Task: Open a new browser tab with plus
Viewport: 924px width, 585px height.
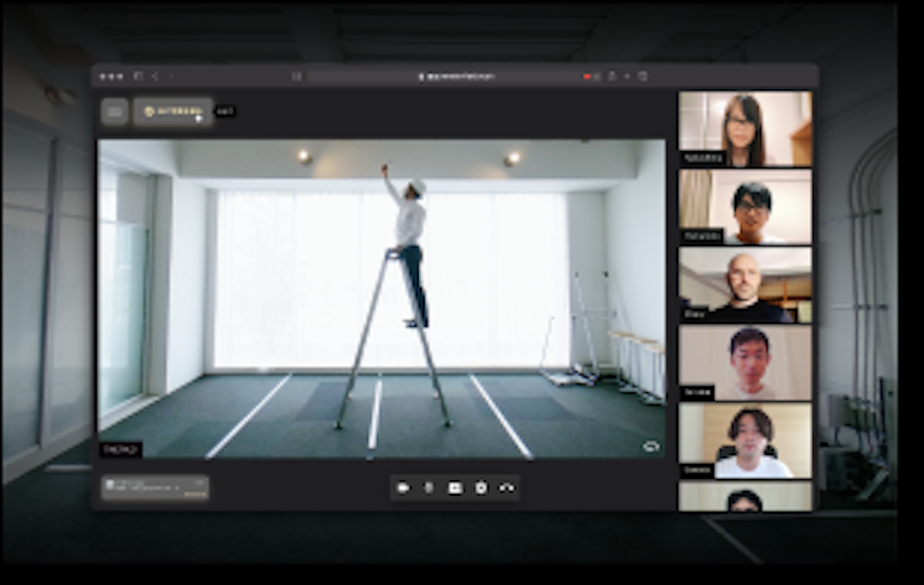Action: [627, 77]
